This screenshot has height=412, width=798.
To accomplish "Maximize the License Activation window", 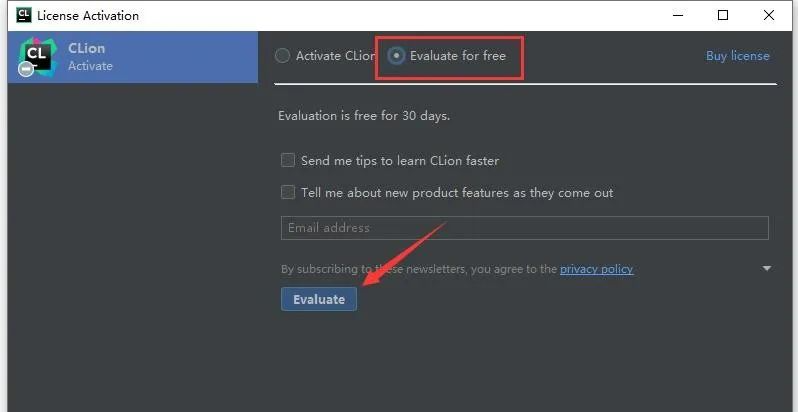I will 723,15.
